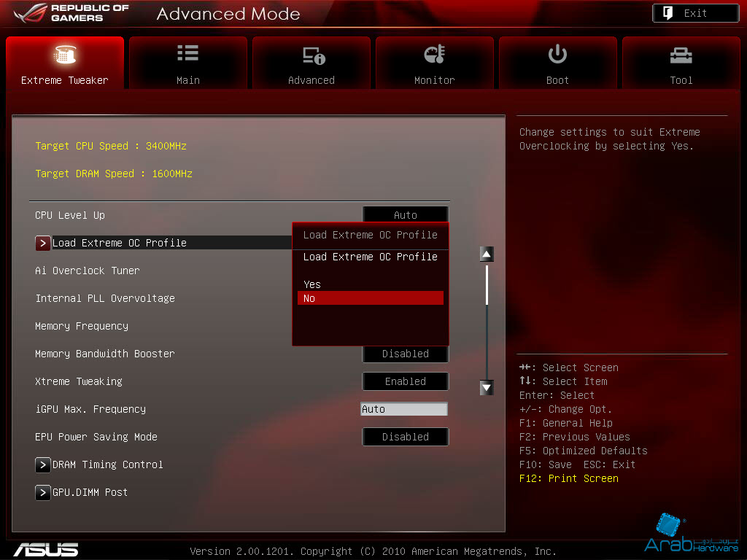This screenshot has width=747, height=560.
Task: Select the Memory Bandwidth Booster label
Action: pyautogui.click(x=105, y=354)
